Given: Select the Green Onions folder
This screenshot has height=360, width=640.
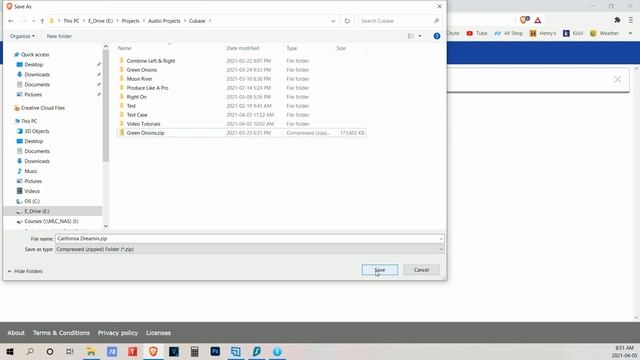Looking at the screenshot, I should (x=141, y=70).
